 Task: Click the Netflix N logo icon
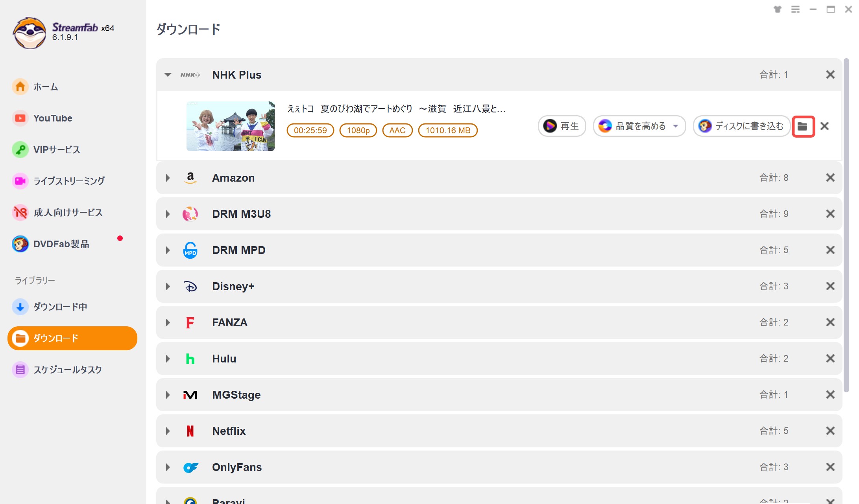pyautogui.click(x=190, y=431)
